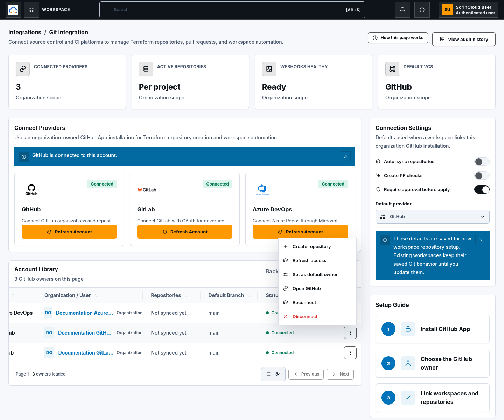Choose Create repository from the menu
Viewport: 504px width, 420px height.
(x=317, y=247)
